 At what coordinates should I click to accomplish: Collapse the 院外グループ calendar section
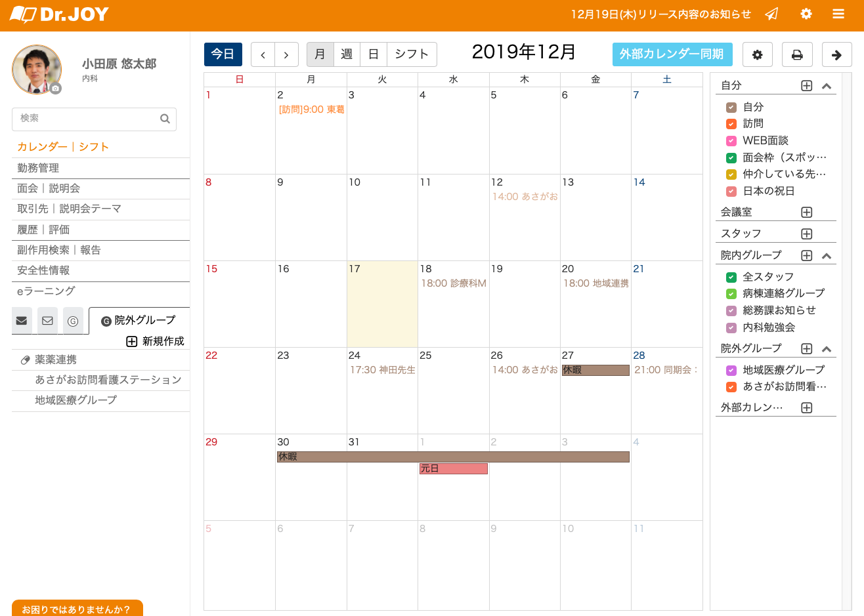827,349
